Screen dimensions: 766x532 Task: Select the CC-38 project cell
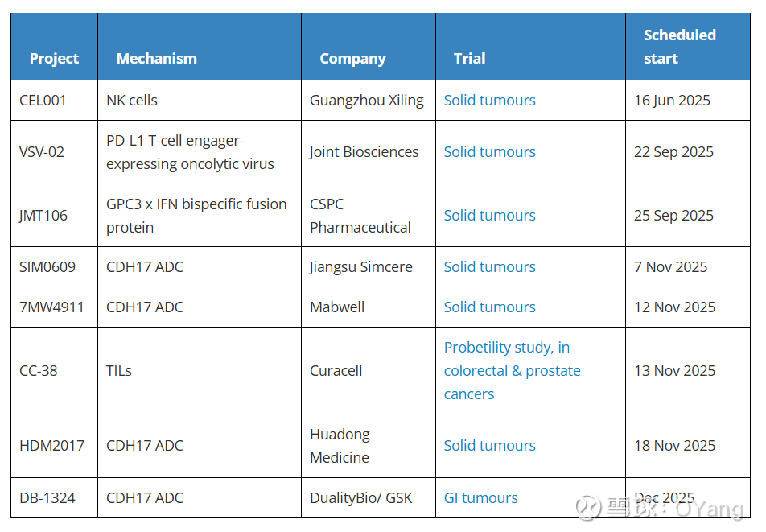pos(39,371)
